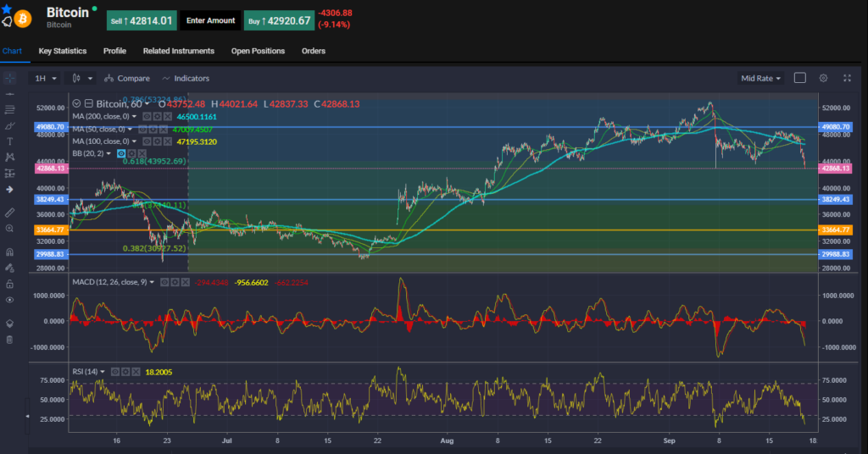Open the 1H timeframe dropdown

coord(45,79)
